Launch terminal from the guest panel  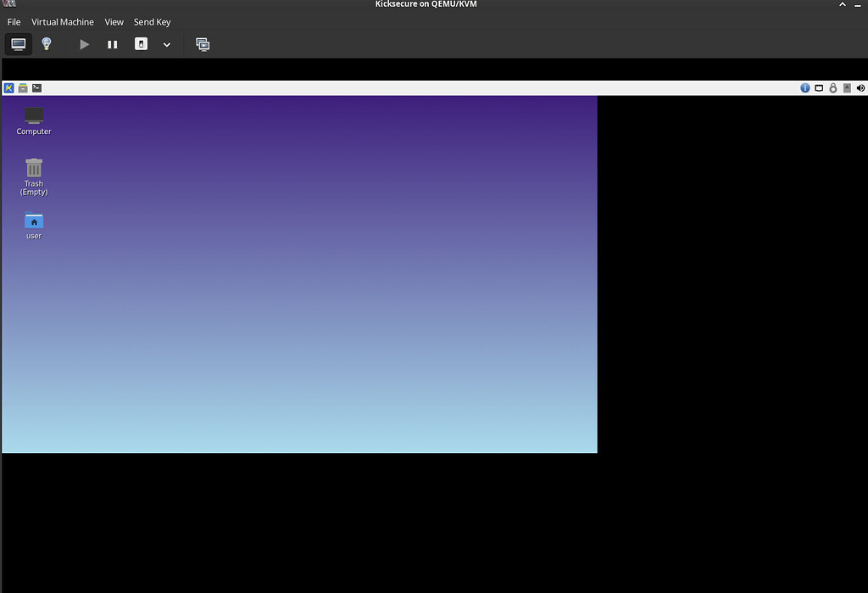point(37,88)
